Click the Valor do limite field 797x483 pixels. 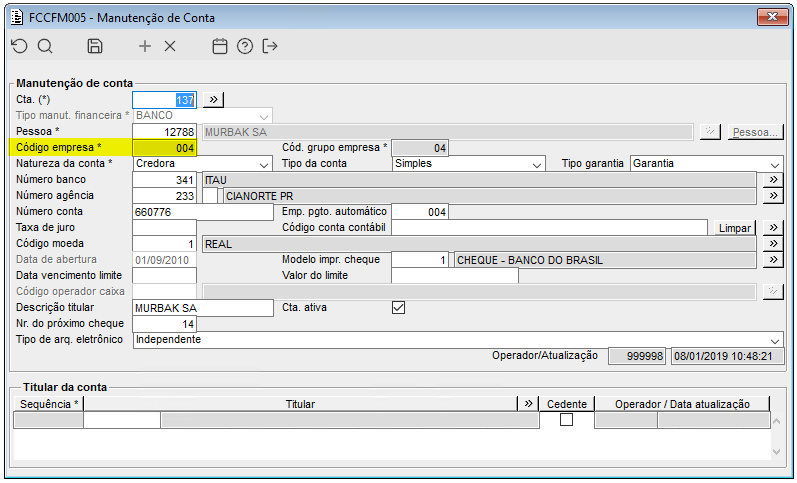pyautogui.click(x=455, y=276)
